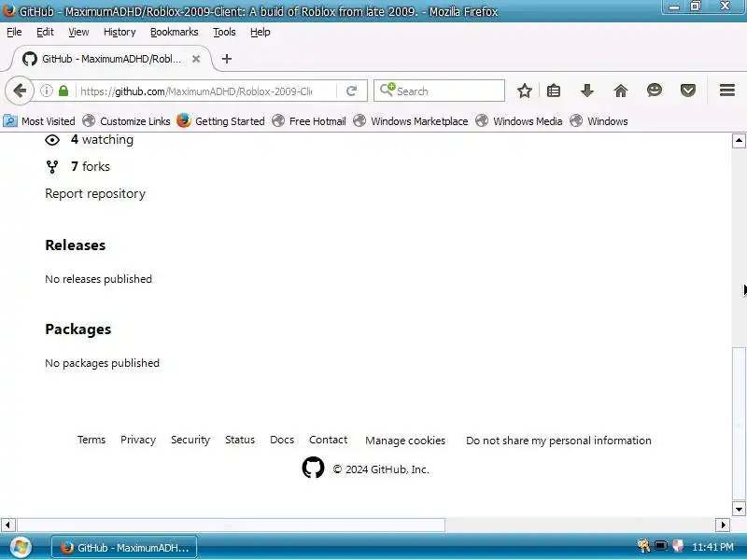This screenshot has width=747, height=560.
Task: Go to the Home page icon
Action: point(620,91)
